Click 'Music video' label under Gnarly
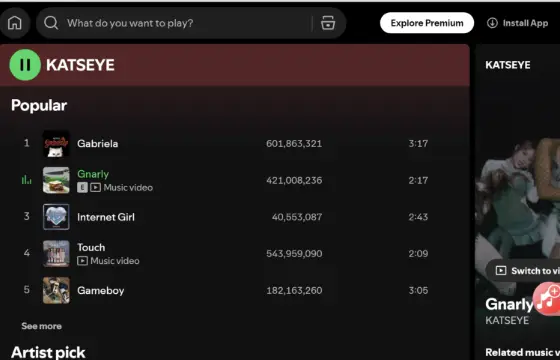This screenshot has width=560, height=360. (128, 188)
